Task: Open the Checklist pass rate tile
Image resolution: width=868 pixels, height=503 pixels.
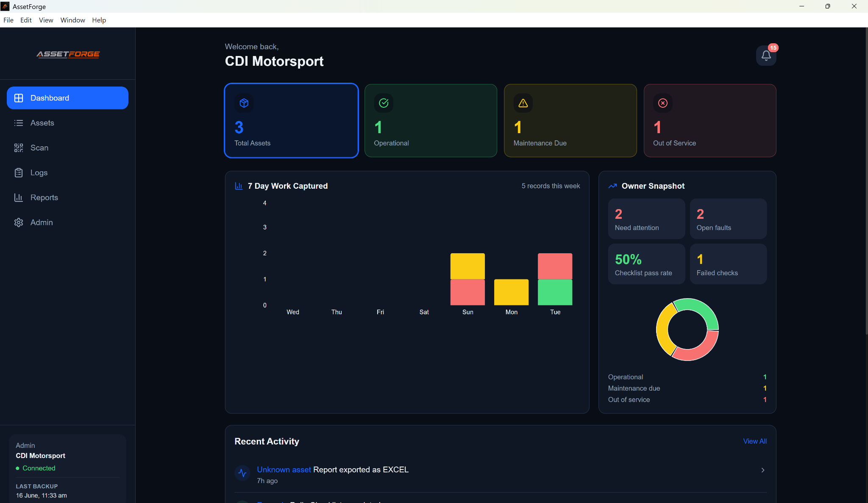Action: pos(646,264)
